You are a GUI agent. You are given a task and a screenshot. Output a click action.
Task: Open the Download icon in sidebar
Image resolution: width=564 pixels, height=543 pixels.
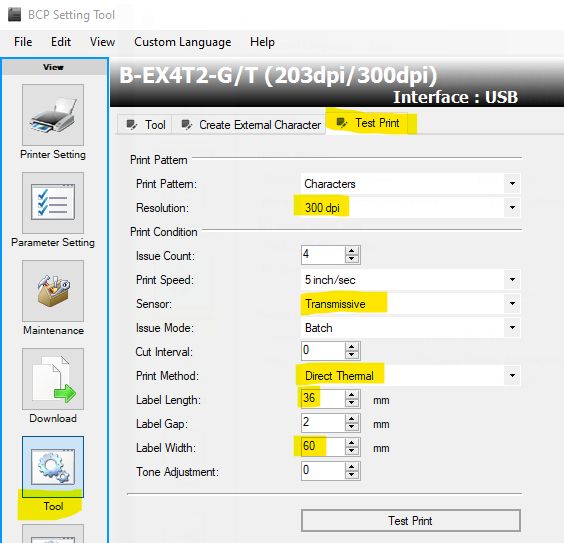[53, 379]
